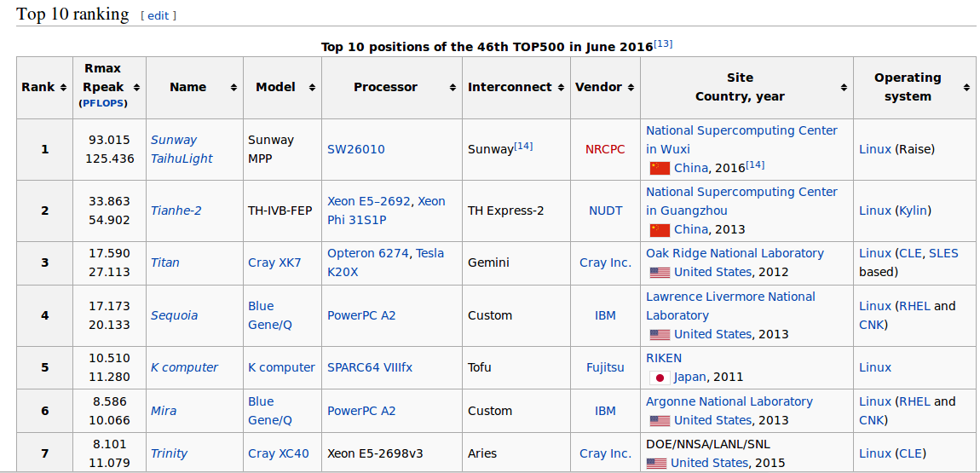Image resolution: width=980 pixels, height=473 pixels.
Task: Sort by Name column arrows
Action: point(233,88)
